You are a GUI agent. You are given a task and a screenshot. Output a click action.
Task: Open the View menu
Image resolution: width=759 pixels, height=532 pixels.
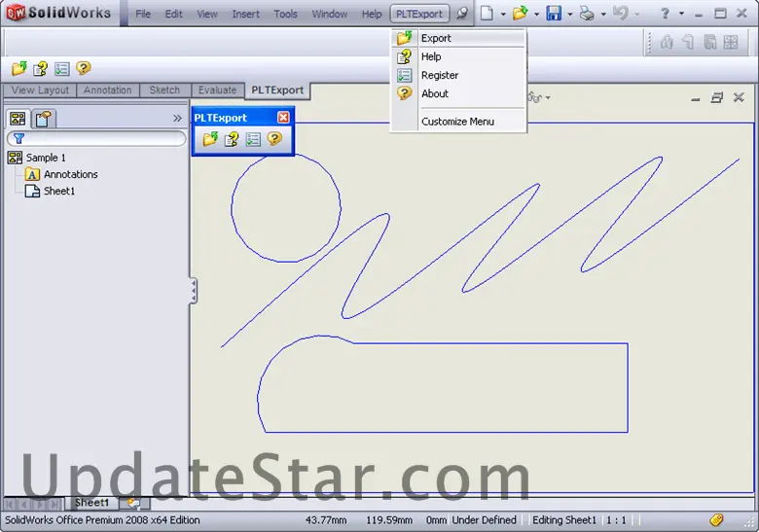tap(206, 14)
